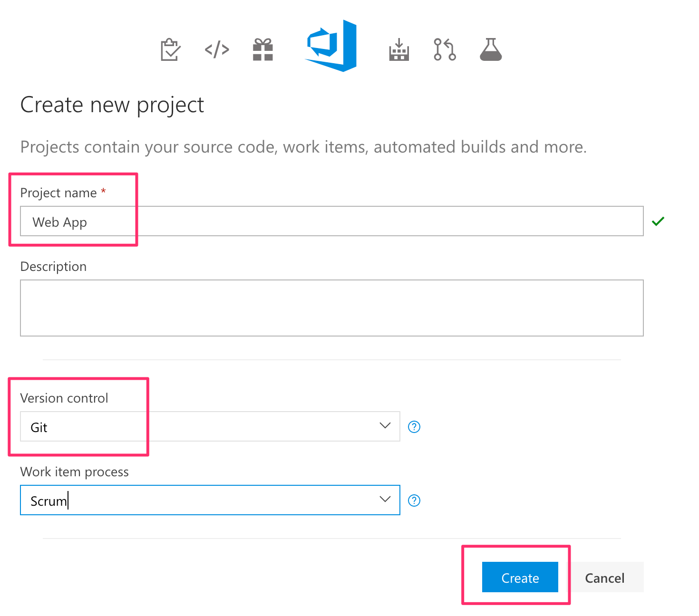Expand the Version control chevron arrow
This screenshot has height=616, width=699.
pyautogui.click(x=385, y=425)
